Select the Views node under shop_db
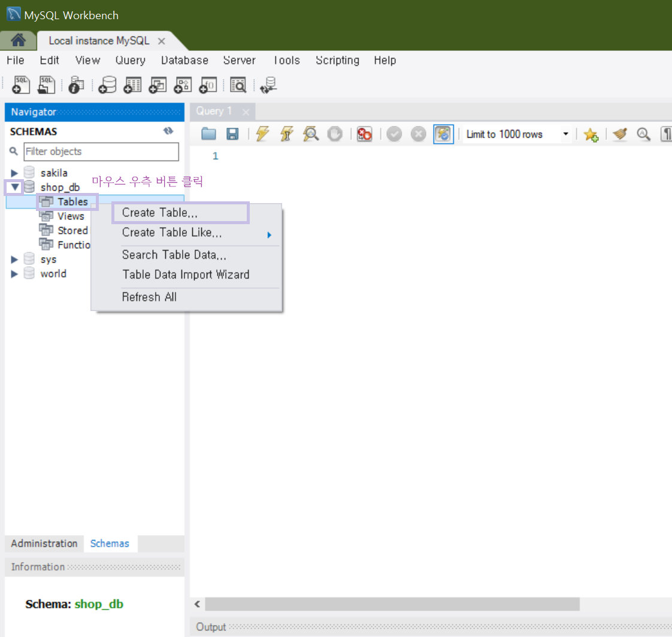 pos(71,216)
